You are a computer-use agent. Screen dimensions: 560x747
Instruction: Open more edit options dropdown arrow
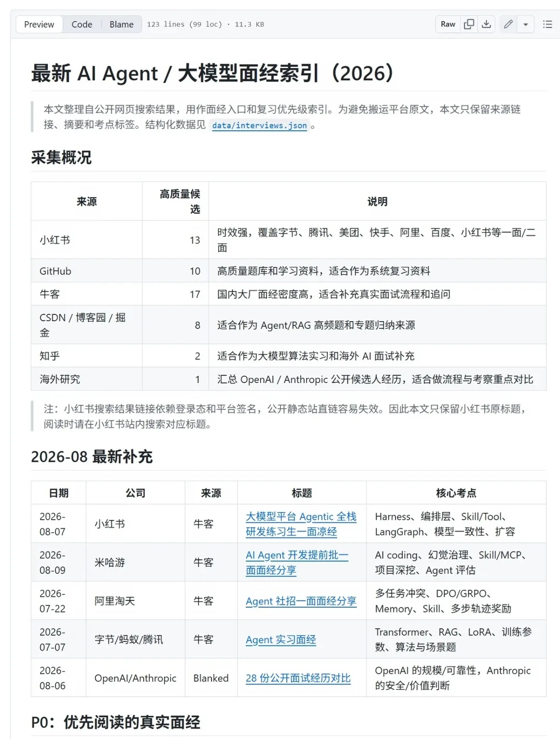pos(526,24)
